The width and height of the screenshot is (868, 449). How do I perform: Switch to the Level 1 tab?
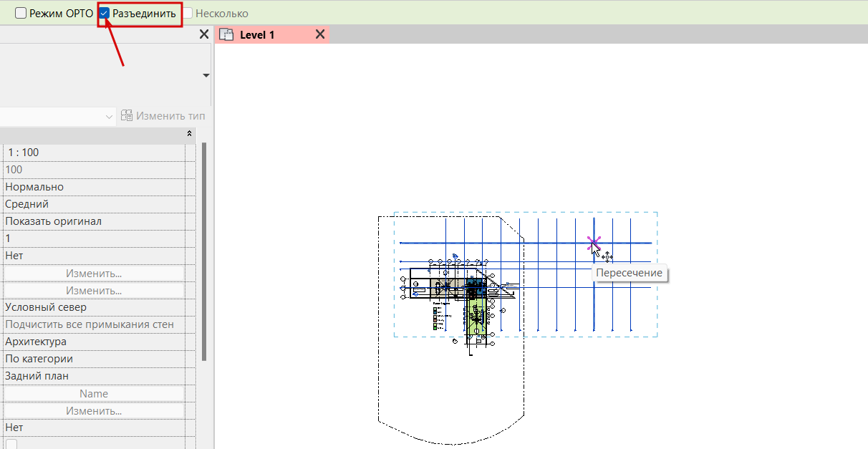[x=271, y=34]
